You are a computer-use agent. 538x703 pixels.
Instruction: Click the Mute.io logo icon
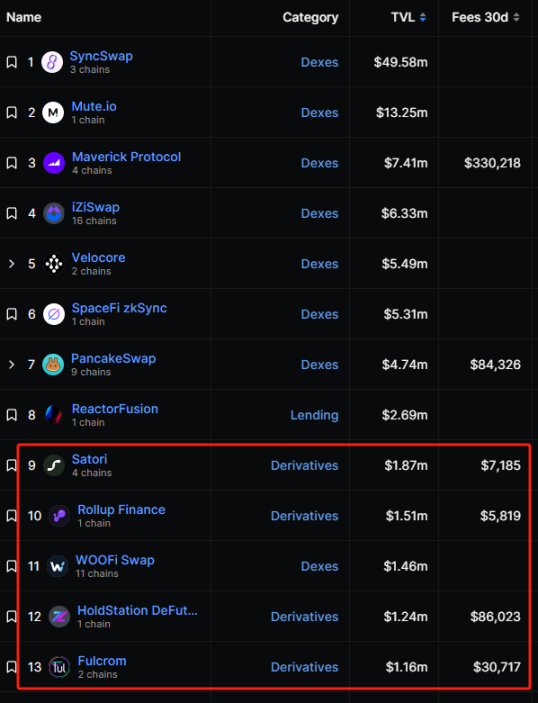[53, 113]
